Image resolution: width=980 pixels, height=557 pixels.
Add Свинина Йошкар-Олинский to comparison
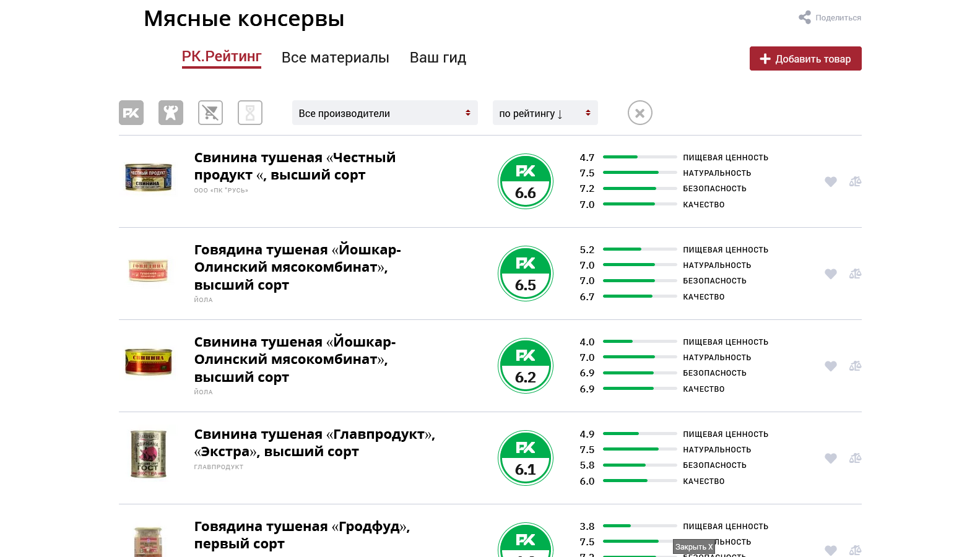[x=855, y=366]
